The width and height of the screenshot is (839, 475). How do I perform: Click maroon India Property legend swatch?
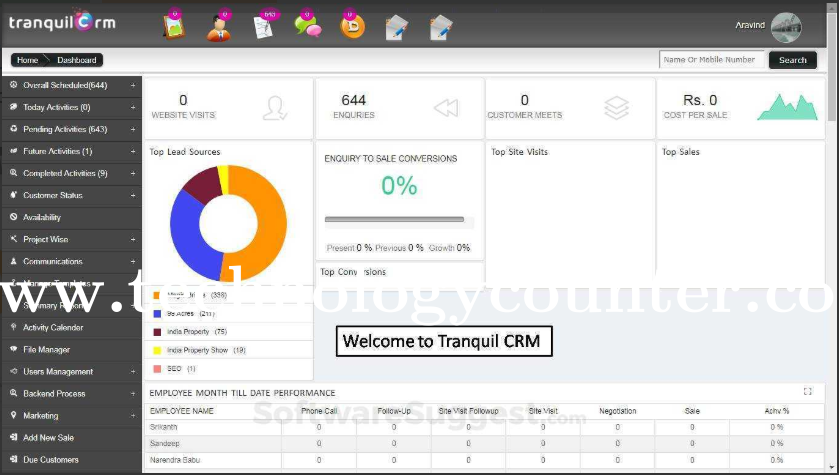(x=157, y=332)
